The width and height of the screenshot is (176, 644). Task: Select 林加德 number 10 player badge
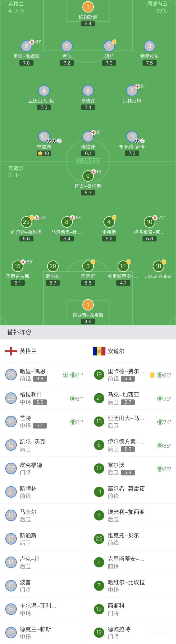click(44, 137)
